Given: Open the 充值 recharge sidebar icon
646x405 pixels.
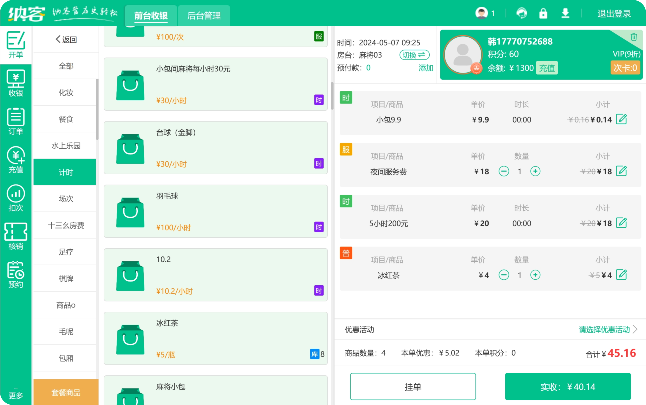Looking at the screenshot, I should tap(15, 158).
